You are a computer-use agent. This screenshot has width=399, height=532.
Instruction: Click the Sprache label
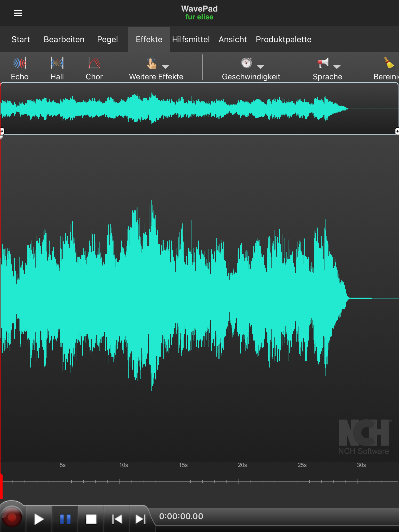[327, 77]
